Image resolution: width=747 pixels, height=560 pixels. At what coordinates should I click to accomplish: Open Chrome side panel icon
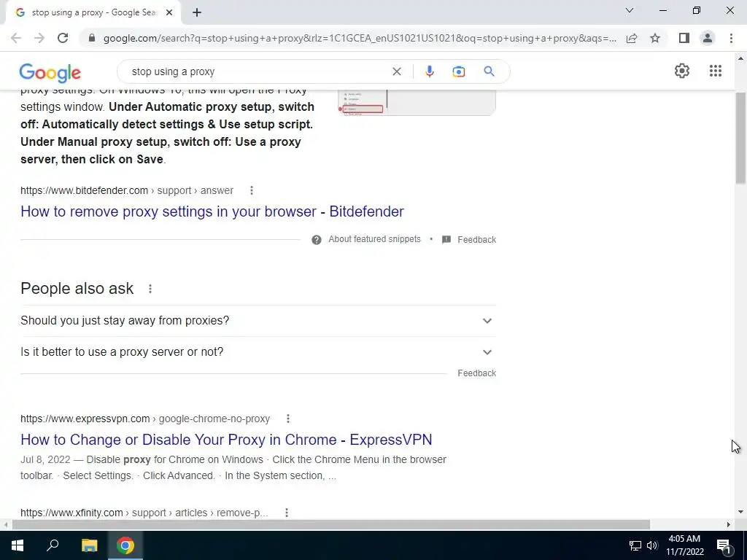click(x=684, y=38)
